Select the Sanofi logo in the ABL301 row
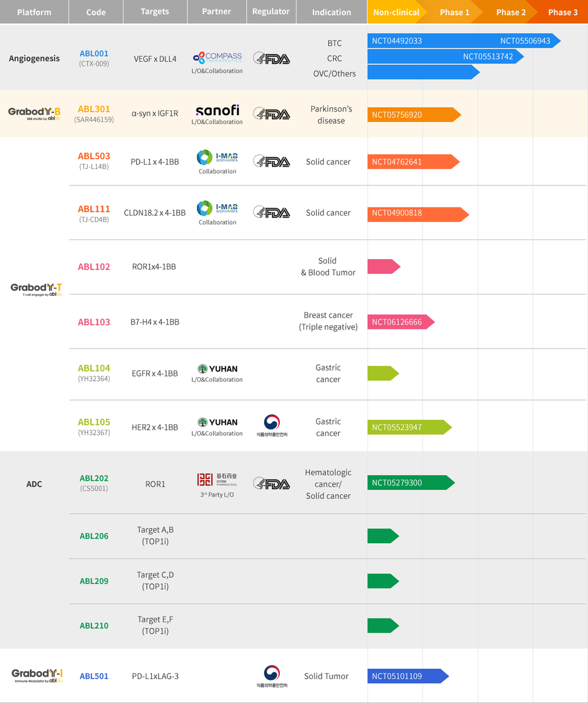Screen dimensions: 588x703 (x=217, y=111)
